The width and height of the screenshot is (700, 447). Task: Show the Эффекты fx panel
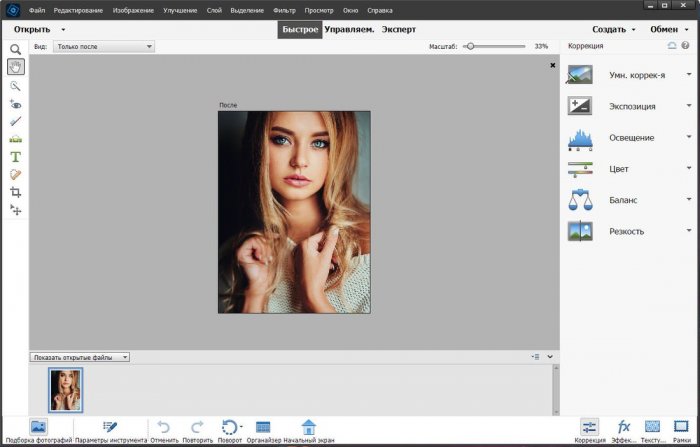click(623, 427)
